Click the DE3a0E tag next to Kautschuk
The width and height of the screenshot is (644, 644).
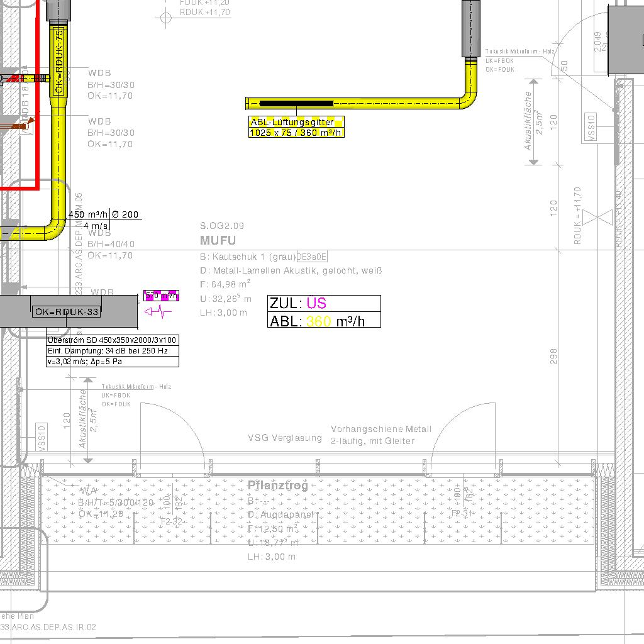point(312,257)
